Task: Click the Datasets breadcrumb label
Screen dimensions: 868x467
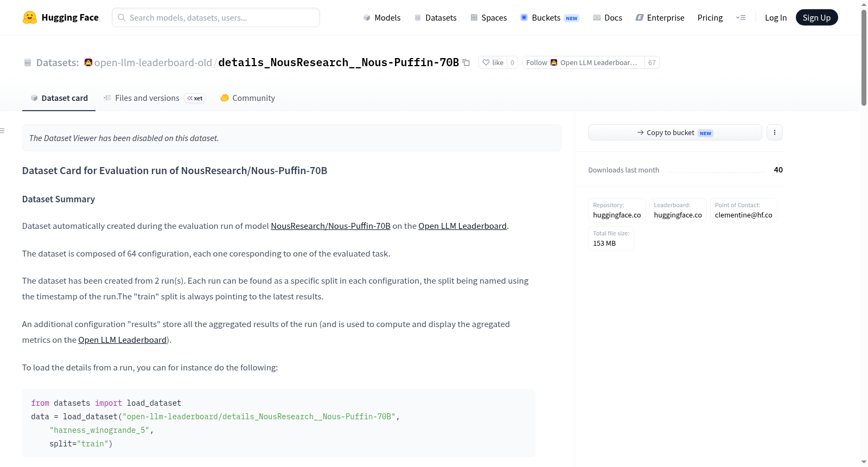Action: pyautogui.click(x=58, y=62)
